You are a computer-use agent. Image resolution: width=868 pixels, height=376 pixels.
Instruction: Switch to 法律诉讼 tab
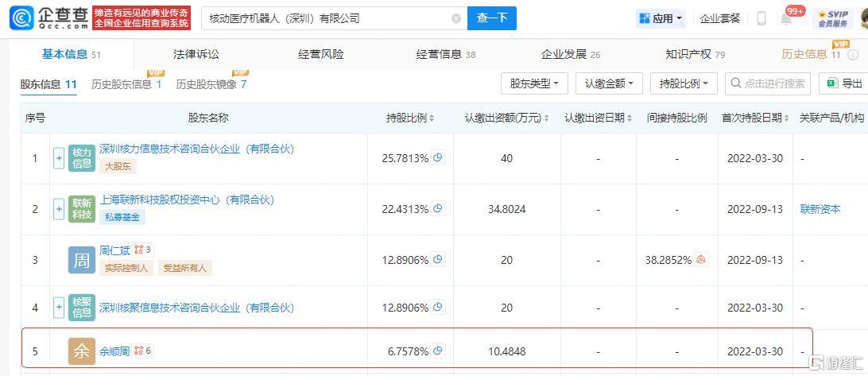point(196,54)
